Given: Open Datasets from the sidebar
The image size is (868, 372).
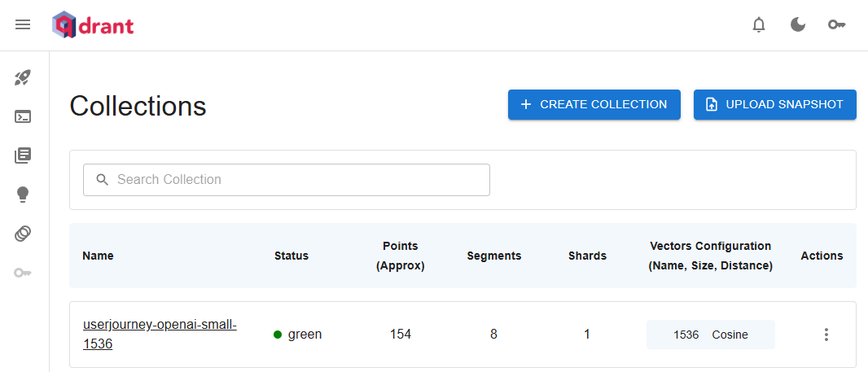Looking at the screenshot, I should [23, 234].
